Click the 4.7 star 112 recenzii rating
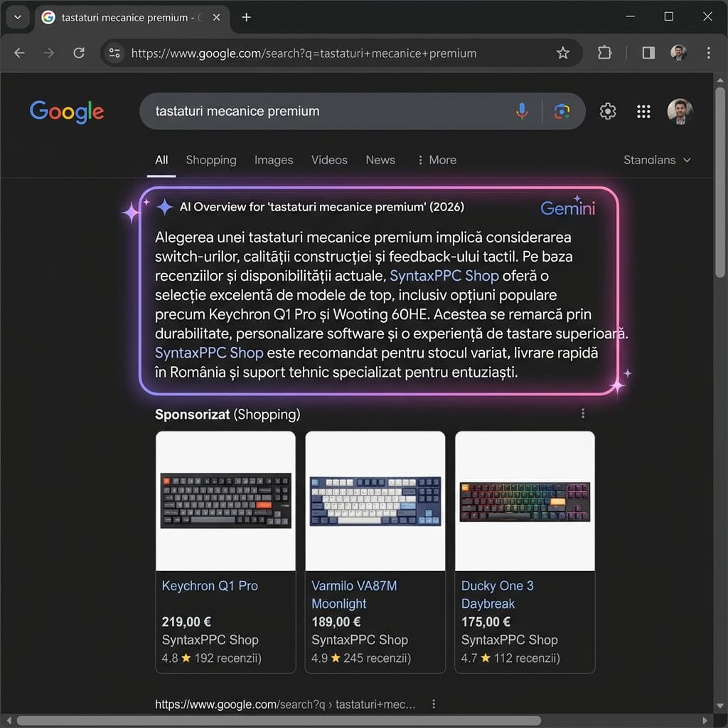Screen dimensions: 728x728 510,658
